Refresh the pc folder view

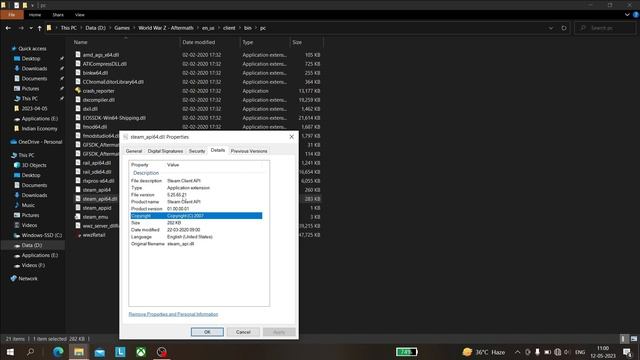(x=564, y=28)
